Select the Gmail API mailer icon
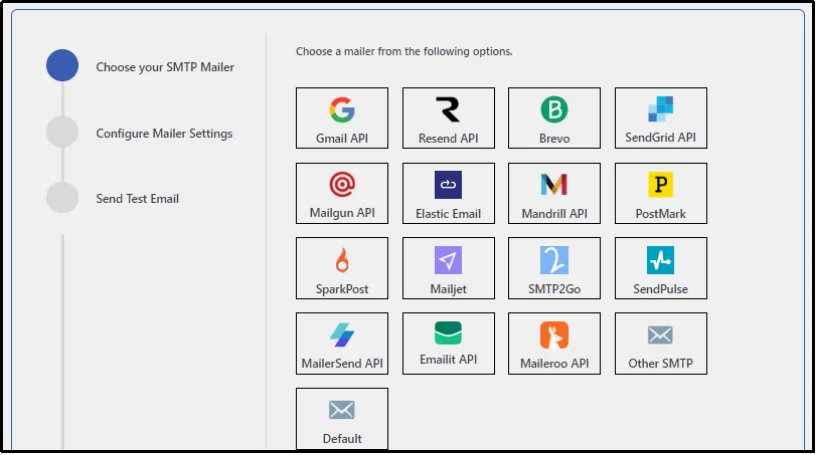This screenshot has width=816, height=455. (x=342, y=110)
